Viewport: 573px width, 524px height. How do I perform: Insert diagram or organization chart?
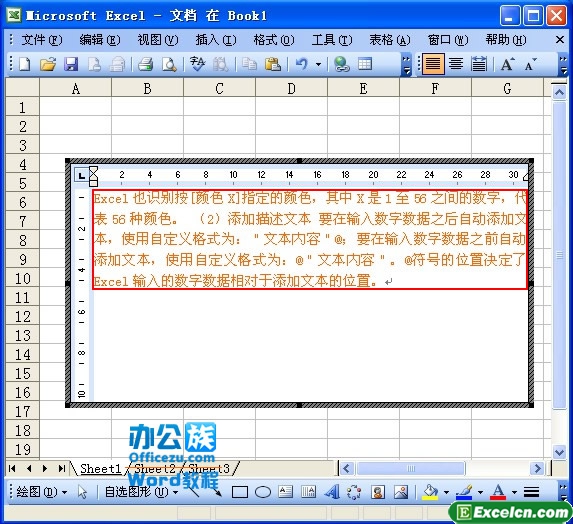point(354,492)
